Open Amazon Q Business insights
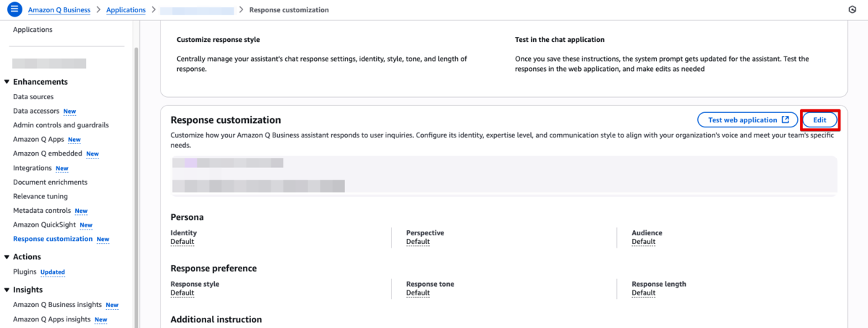Viewport: 868px width, 328px height. [57, 305]
